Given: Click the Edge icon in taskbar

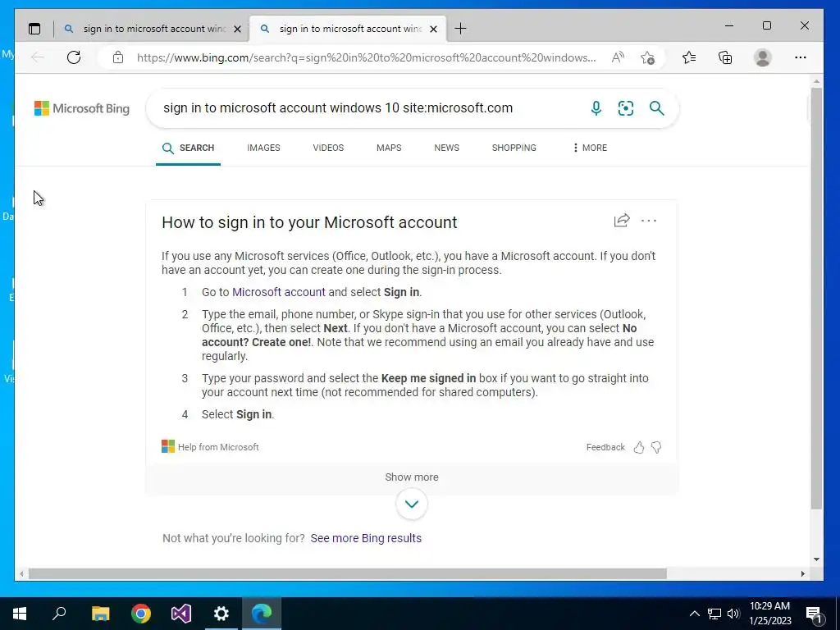Looking at the screenshot, I should point(262,614).
